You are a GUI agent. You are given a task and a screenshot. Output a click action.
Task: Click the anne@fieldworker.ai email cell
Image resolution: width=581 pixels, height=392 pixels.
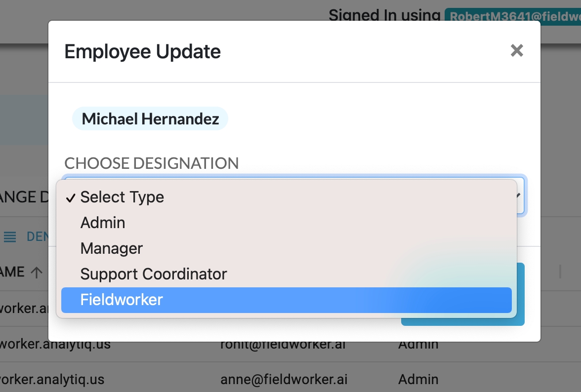click(284, 380)
